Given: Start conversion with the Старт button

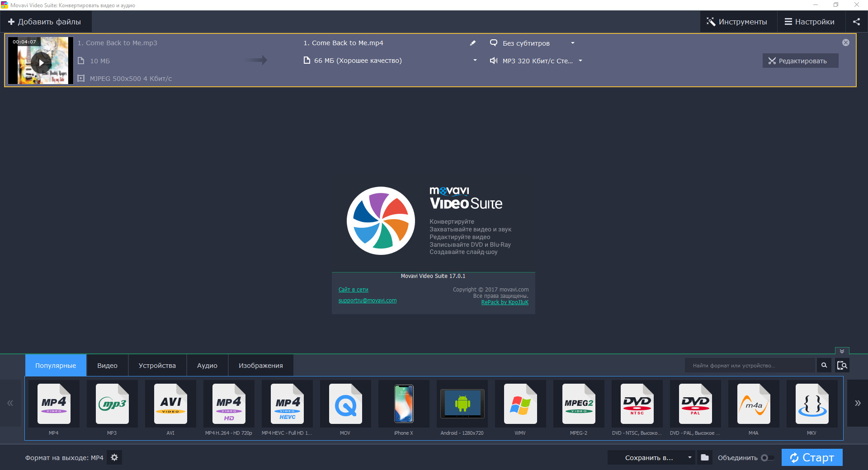Looking at the screenshot, I should click(x=812, y=457).
